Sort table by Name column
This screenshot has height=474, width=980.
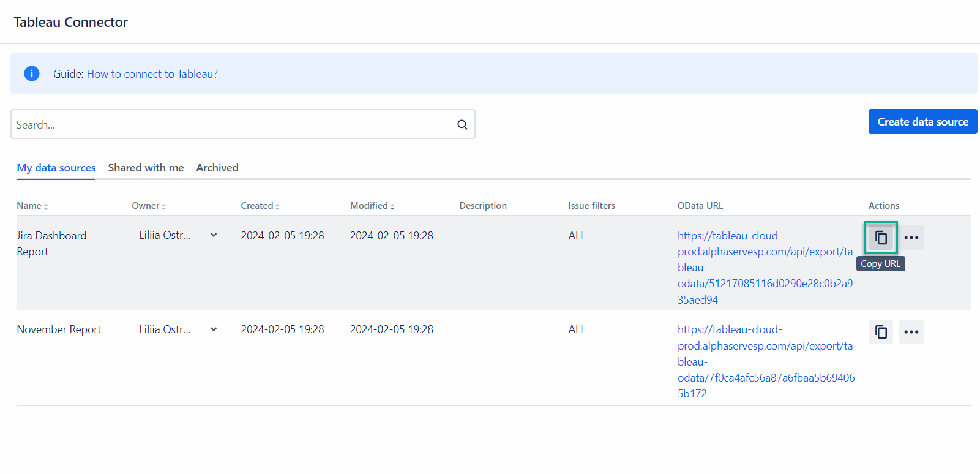click(x=32, y=206)
